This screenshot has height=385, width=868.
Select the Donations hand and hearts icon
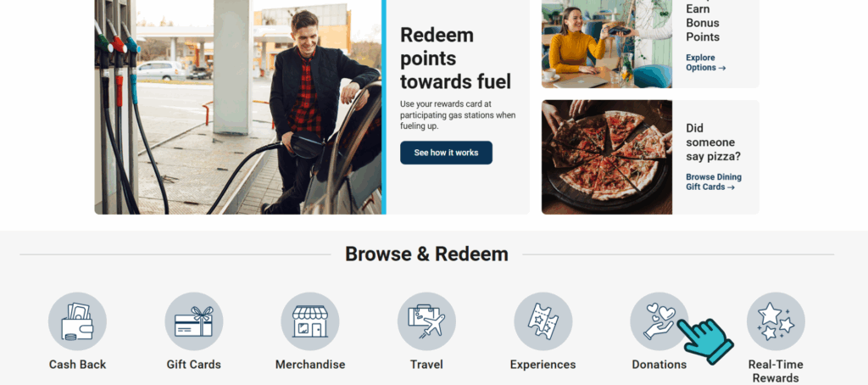(659, 321)
